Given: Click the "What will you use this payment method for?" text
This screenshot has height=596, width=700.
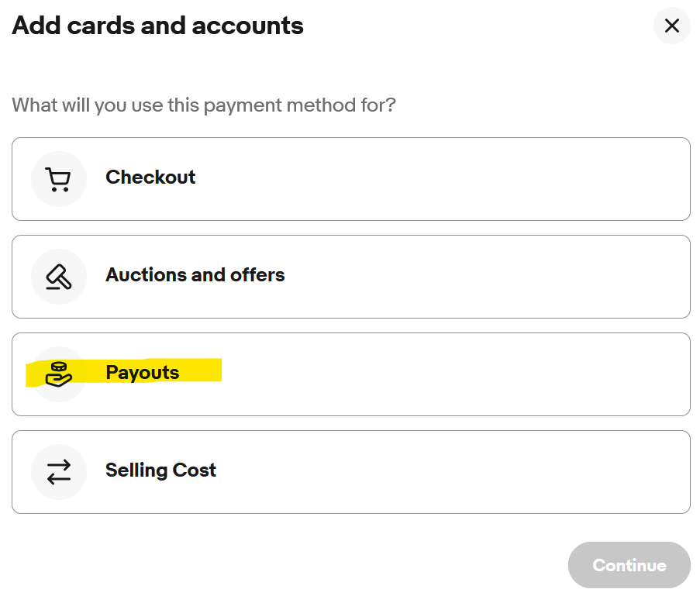Looking at the screenshot, I should pyautogui.click(x=204, y=105).
